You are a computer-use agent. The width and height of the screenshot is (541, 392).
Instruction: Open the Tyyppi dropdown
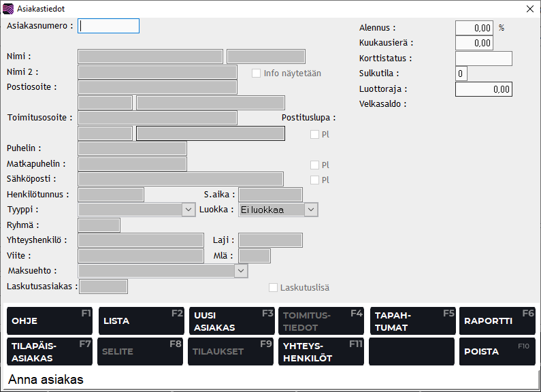tap(188, 210)
